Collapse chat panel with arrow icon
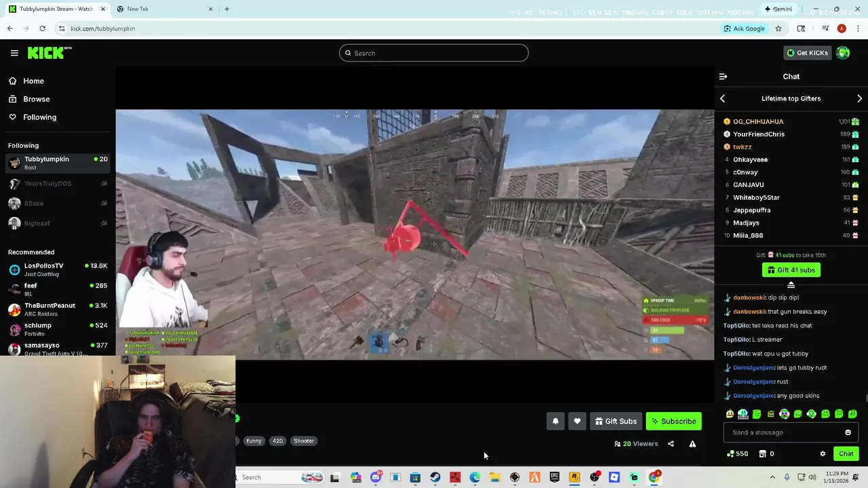The height and width of the screenshot is (488, 868). 723,77
